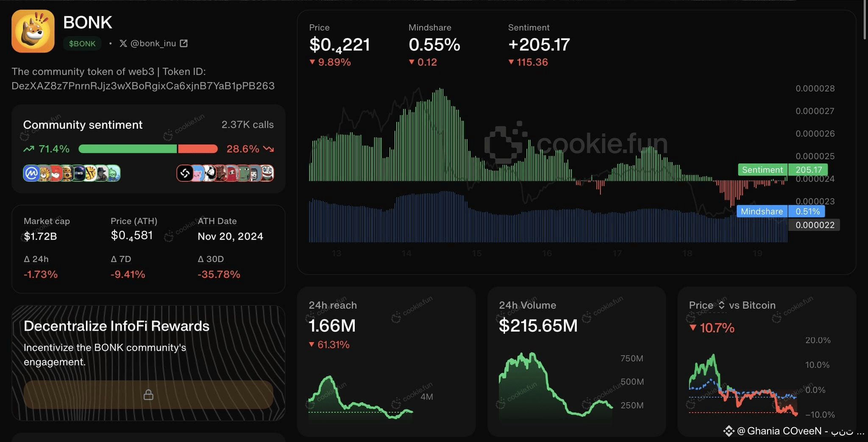Screen dimensions: 868x442
Task: Click the Δ 30D value -35.78%
Action: [x=219, y=274]
